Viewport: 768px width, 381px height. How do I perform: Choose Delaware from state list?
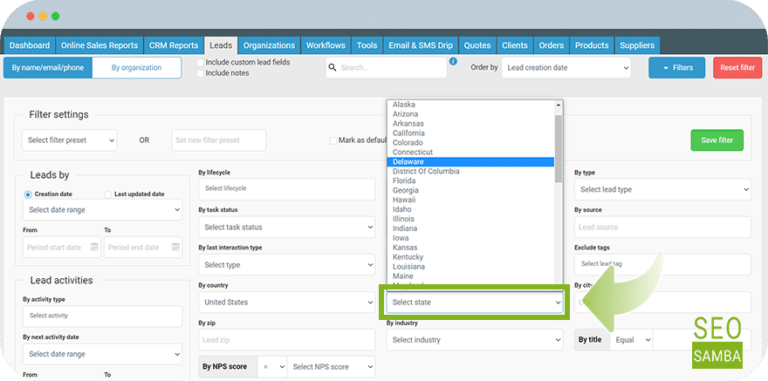[x=470, y=162]
